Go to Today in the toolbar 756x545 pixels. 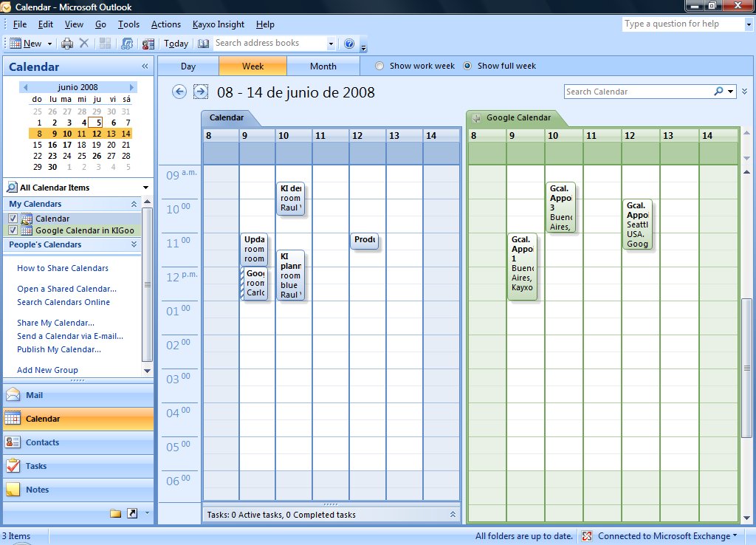(x=176, y=44)
